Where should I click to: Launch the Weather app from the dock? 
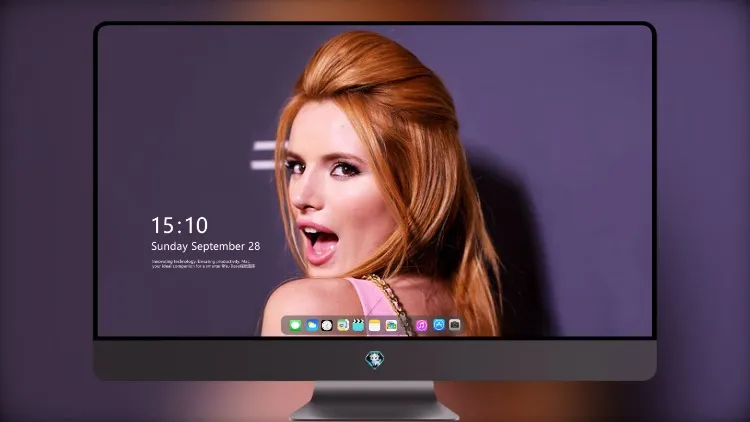pos(311,325)
